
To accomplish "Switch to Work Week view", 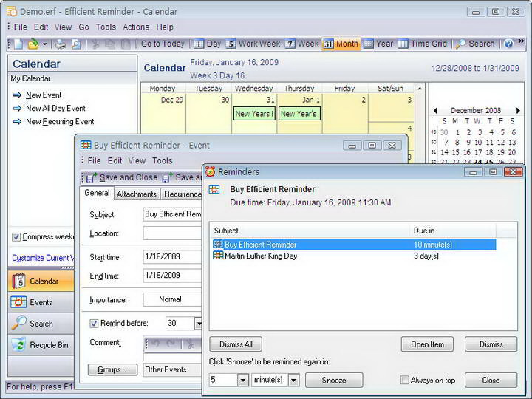I will pos(253,44).
